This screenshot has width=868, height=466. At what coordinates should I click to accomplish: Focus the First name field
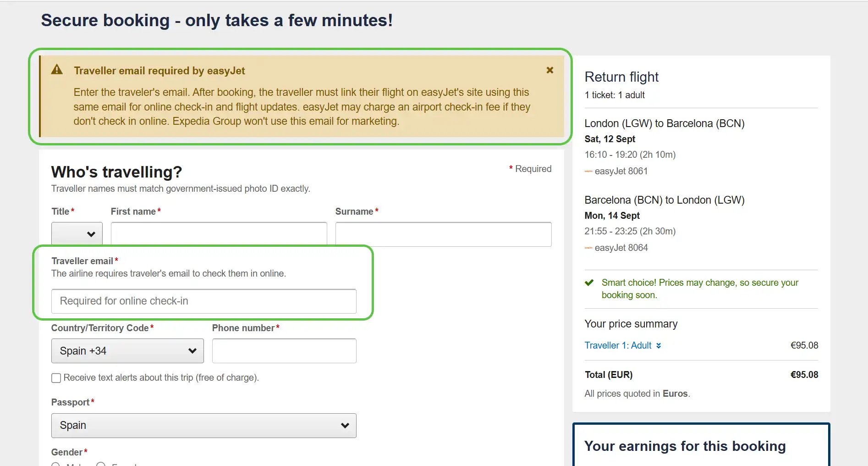click(x=219, y=234)
